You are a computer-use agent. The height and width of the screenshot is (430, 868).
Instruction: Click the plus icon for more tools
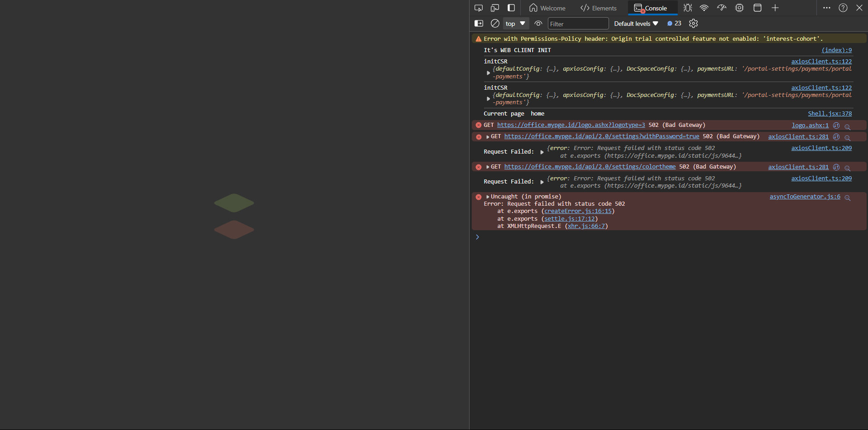coord(775,8)
